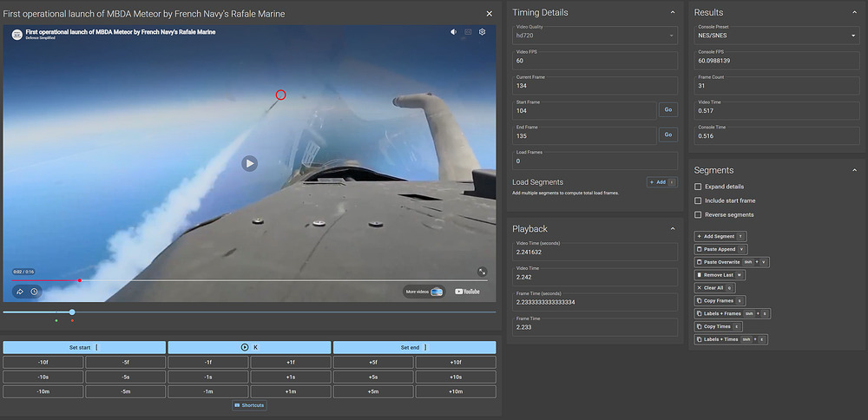Click the Add Segment button

720,236
